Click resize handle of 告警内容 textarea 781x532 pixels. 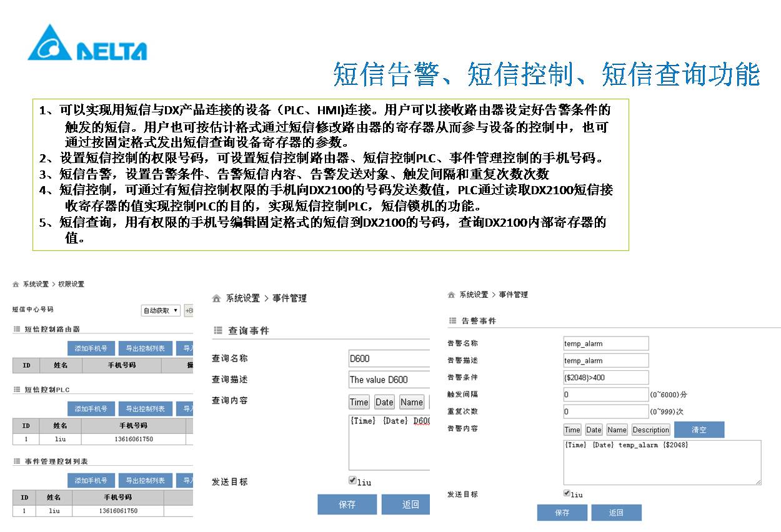point(758,481)
